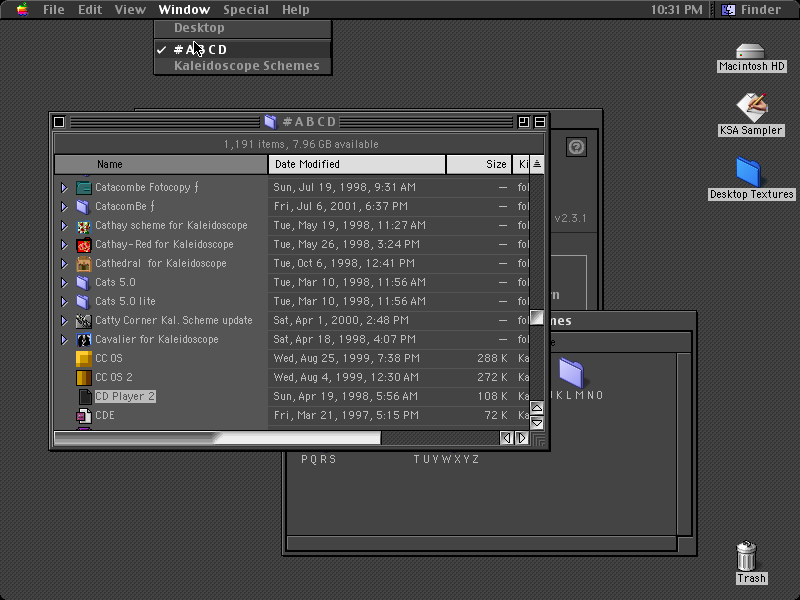Select the Cathay scheme for Kaleidoscope icon
Screen dimensions: 800x600
click(x=84, y=226)
